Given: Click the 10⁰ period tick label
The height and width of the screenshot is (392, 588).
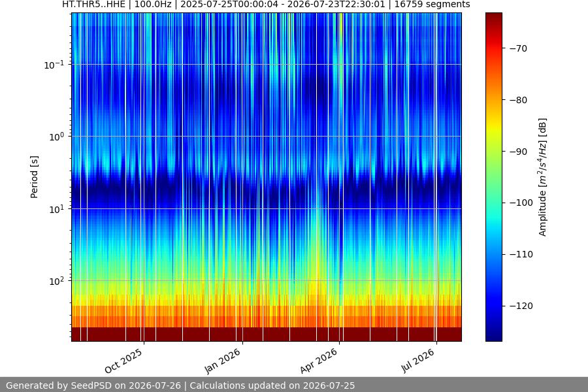Looking at the screenshot, I should pyautogui.click(x=56, y=137).
